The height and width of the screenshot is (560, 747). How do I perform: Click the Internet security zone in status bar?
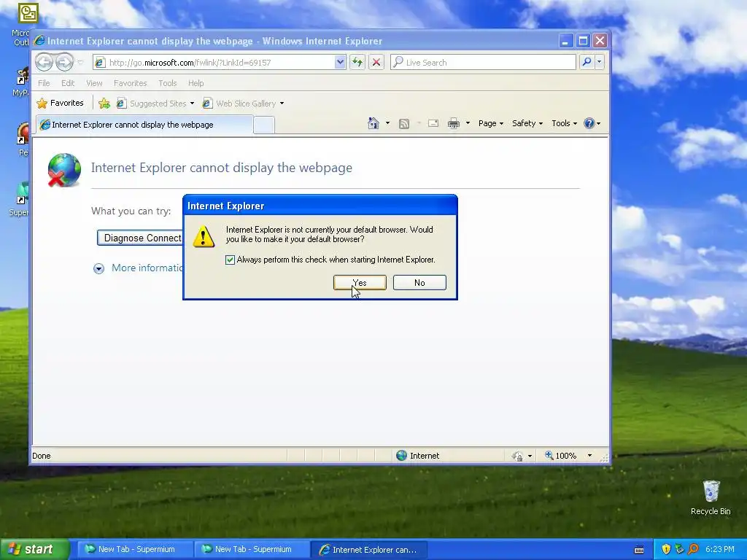point(418,456)
